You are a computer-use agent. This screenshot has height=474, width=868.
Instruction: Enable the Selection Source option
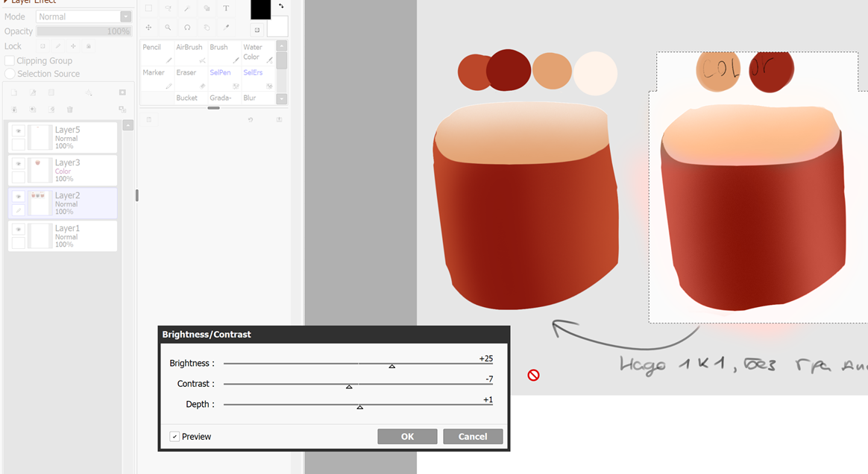point(10,74)
